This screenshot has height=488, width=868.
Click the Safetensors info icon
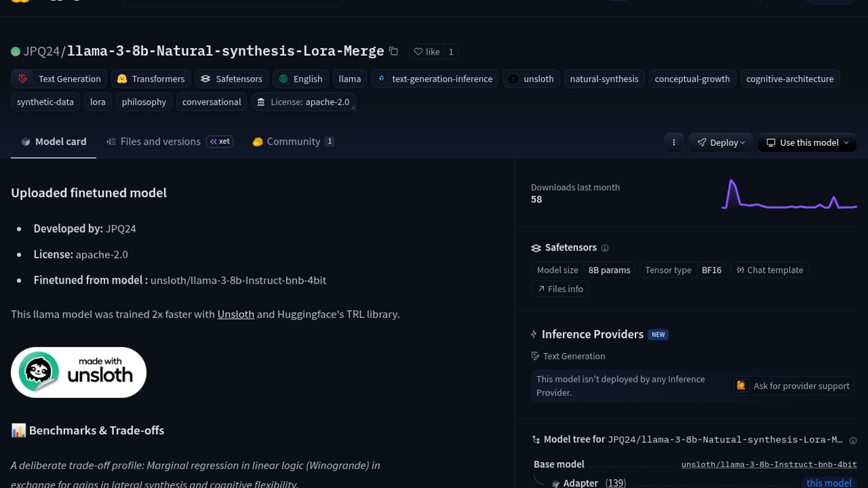click(605, 248)
